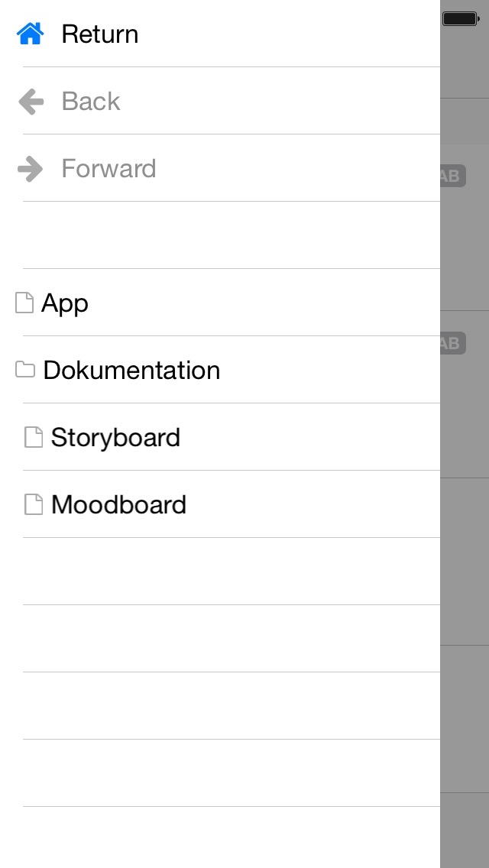Image resolution: width=489 pixels, height=868 pixels.
Task: Expand the Dokumentation folder entry
Action: (x=131, y=370)
